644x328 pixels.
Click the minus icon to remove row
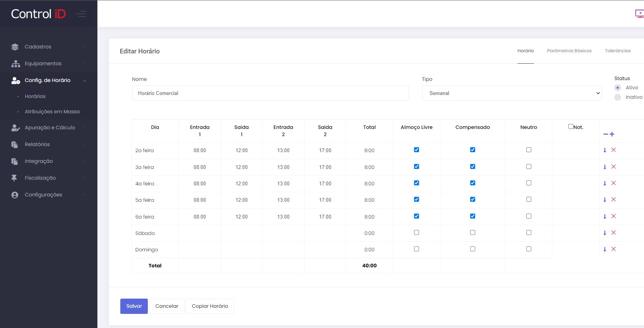pyautogui.click(x=605, y=134)
